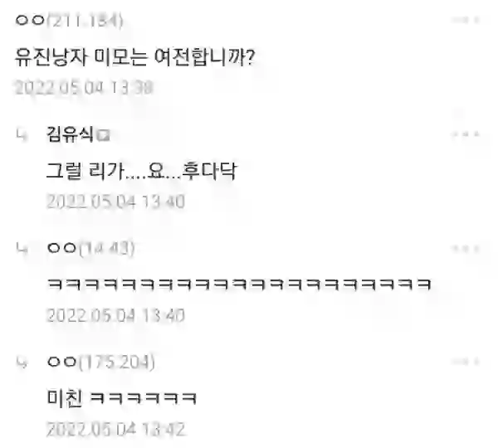Click the timestamp 2022.05.04 13:38

click(x=84, y=88)
